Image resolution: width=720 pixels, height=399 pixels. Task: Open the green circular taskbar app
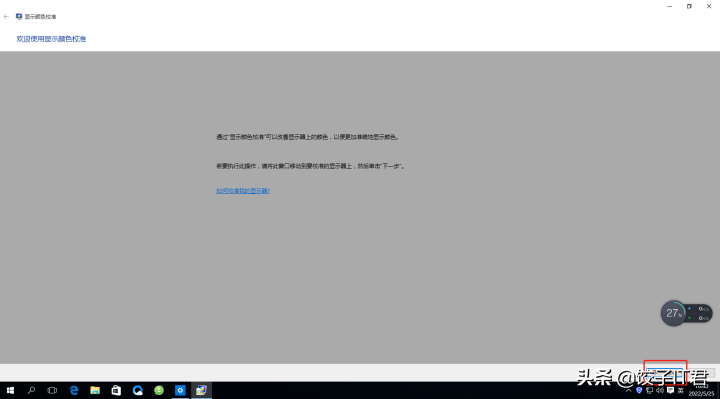click(x=159, y=390)
